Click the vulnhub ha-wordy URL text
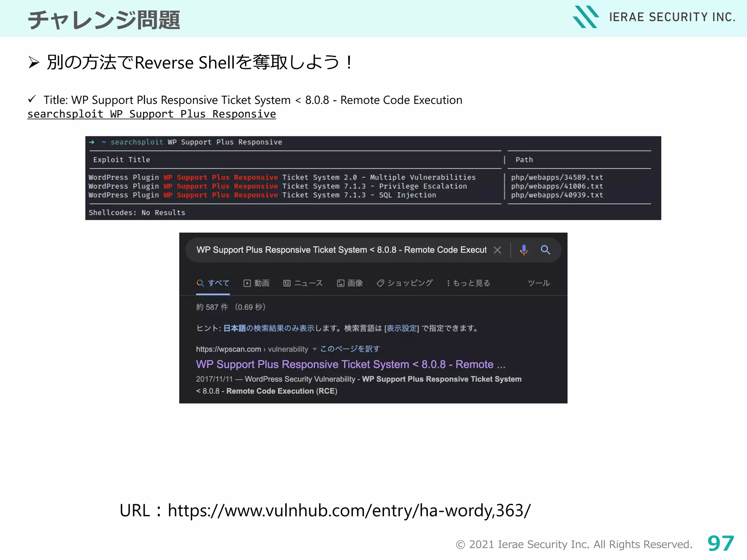747x560 pixels. click(x=349, y=510)
